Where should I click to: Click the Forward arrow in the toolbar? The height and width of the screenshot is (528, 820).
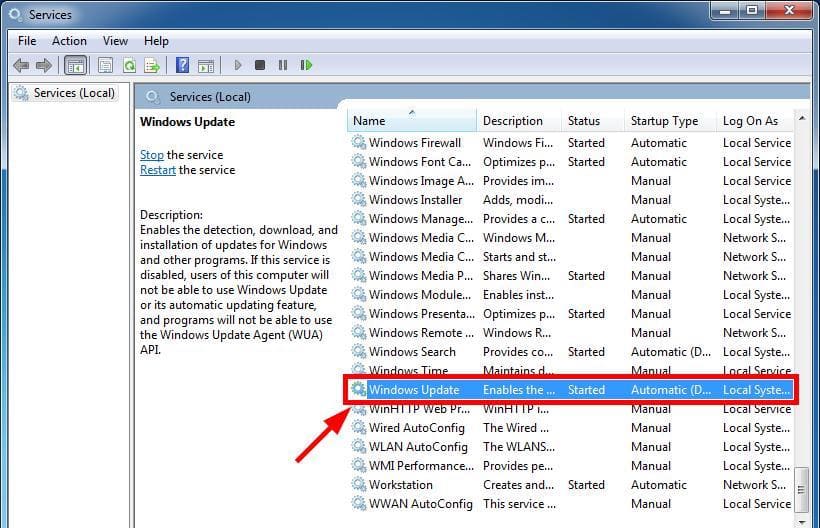[43, 65]
